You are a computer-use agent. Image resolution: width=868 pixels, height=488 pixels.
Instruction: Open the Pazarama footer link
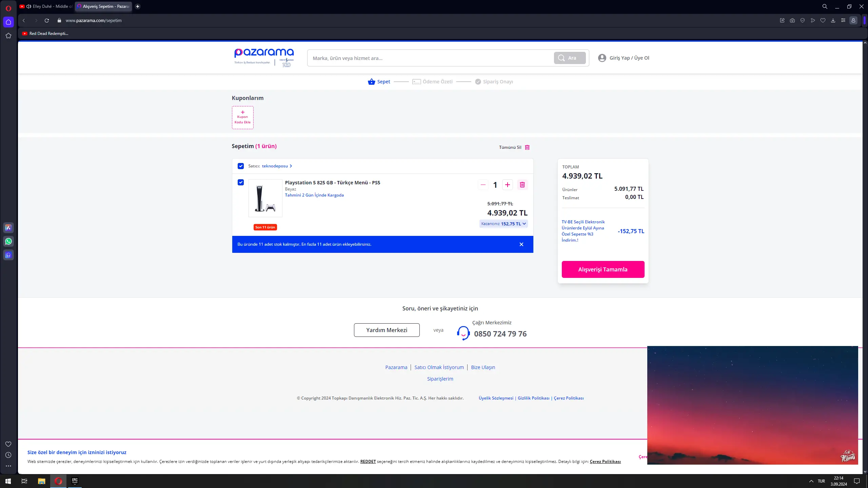(x=396, y=367)
